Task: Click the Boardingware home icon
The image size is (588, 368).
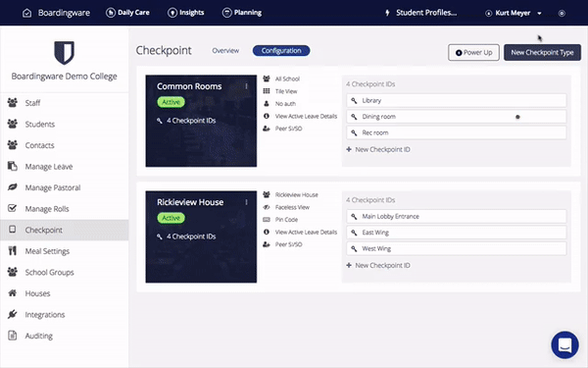Action: click(27, 13)
